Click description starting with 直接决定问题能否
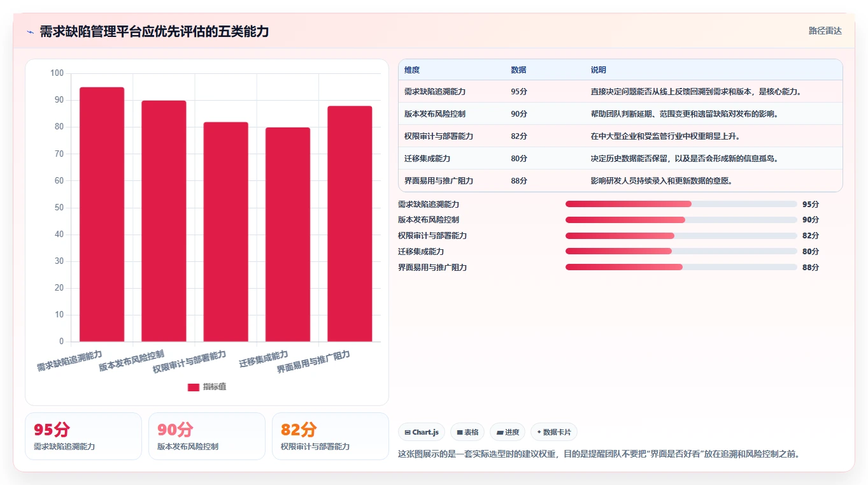 click(x=696, y=92)
